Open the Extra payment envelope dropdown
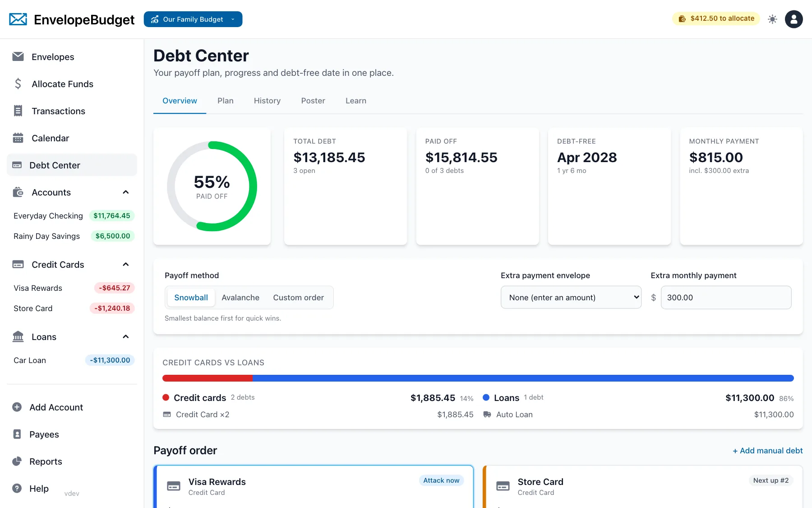 (x=571, y=298)
